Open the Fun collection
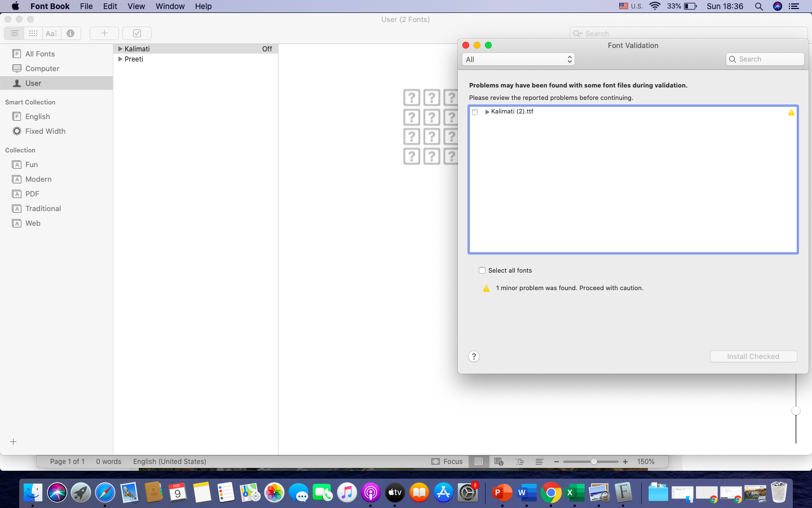This screenshot has height=508, width=812. point(56,164)
